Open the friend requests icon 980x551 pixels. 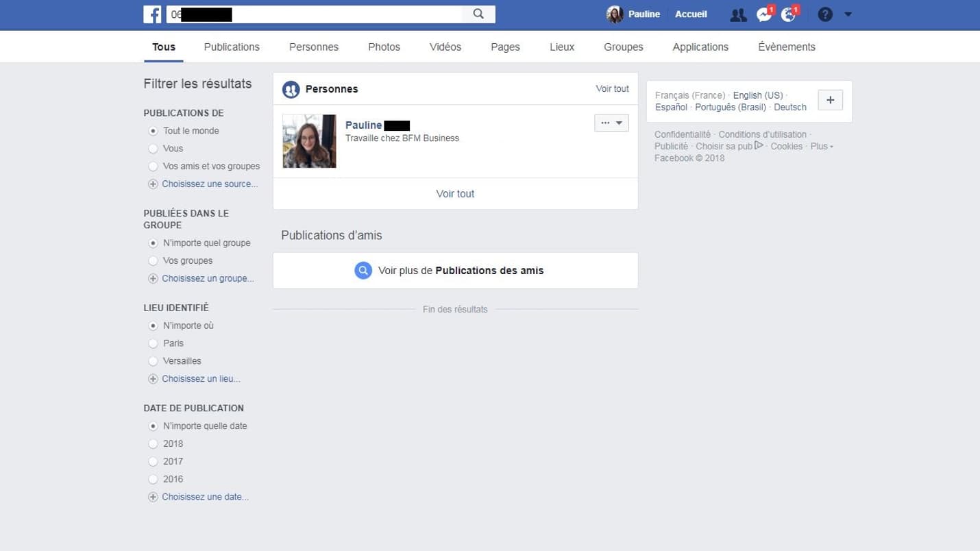tap(738, 15)
